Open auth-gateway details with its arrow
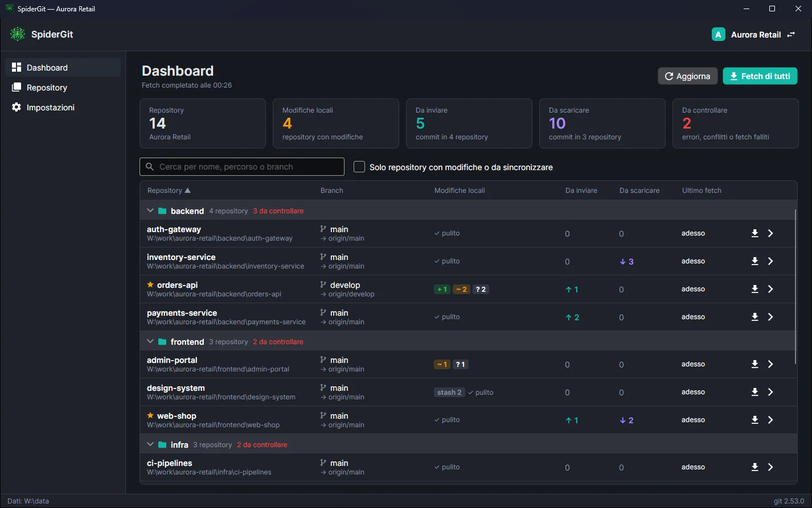This screenshot has height=508, width=812. 770,233
